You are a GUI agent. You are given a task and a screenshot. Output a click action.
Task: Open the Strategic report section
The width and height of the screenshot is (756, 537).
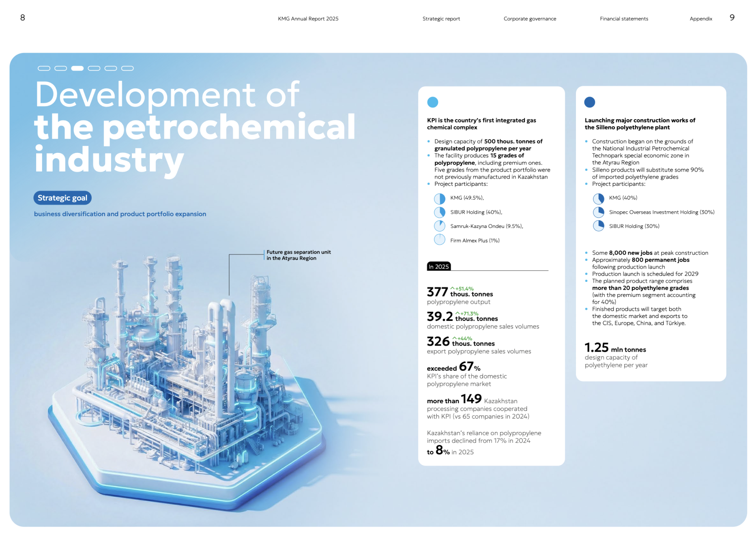pyautogui.click(x=441, y=19)
